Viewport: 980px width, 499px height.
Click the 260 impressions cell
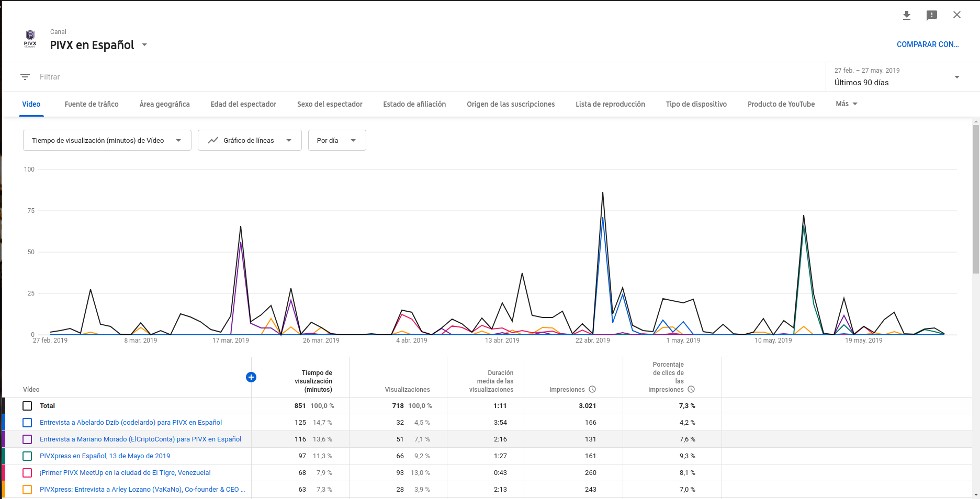click(590, 473)
